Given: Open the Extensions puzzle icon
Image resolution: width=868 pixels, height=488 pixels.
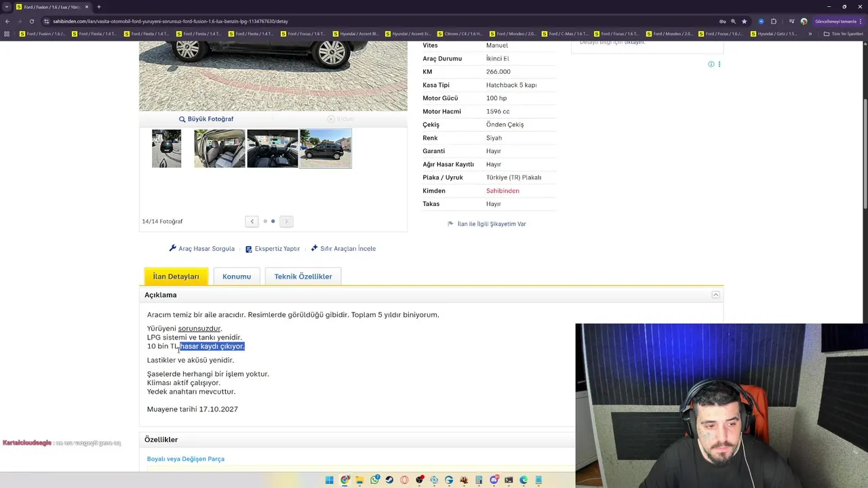Looking at the screenshot, I should (x=774, y=21).
